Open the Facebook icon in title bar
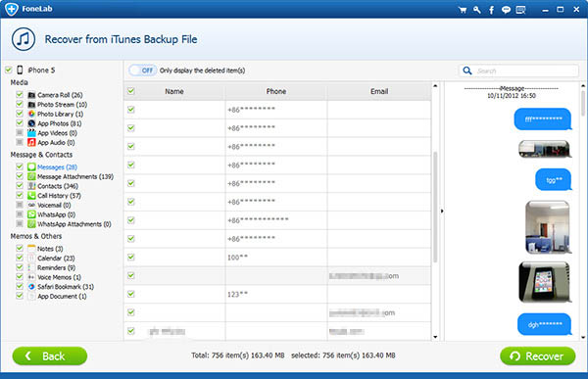Image resolution: width=588 pixels, height=379 pixels. 491,10
